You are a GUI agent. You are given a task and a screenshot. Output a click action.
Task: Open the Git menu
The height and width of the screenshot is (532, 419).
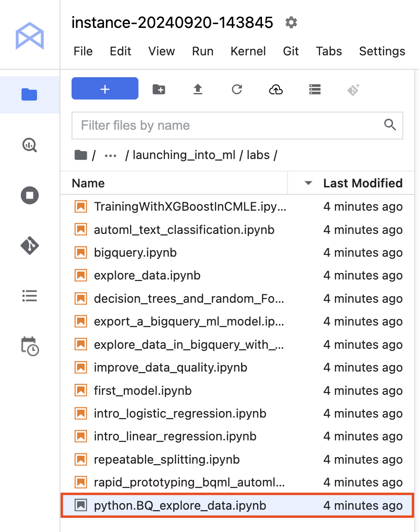point(291,51)
